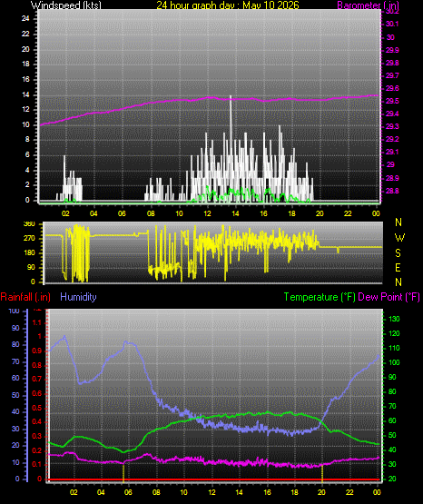Image resolution: width=423 pixels, height=504 pixels.
Task: Click the Humidity legend label
Action: coord(78,297)
